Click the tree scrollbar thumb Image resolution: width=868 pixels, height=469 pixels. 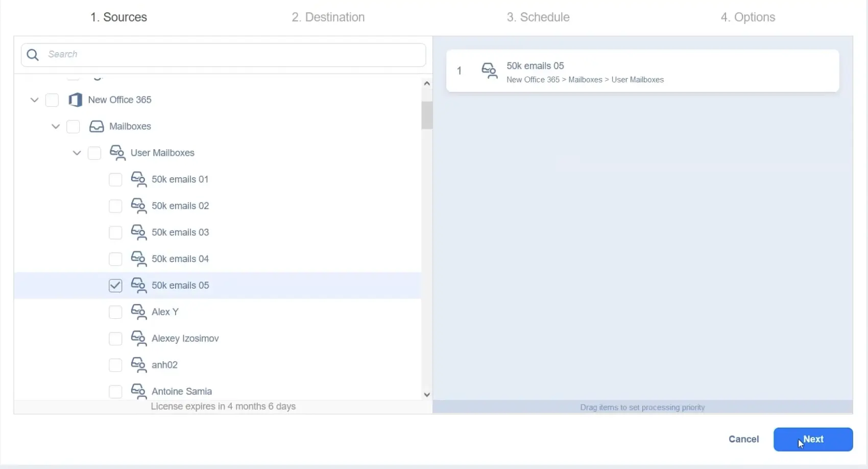click(x=427, y=115)
